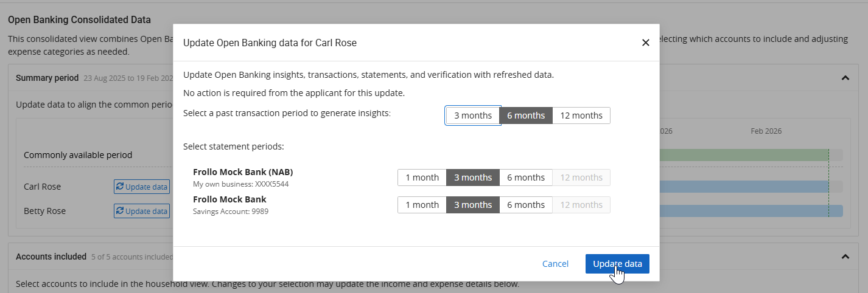Click the Accounts included header label
This screenshot has height=293, width=868.
[51, 257]
